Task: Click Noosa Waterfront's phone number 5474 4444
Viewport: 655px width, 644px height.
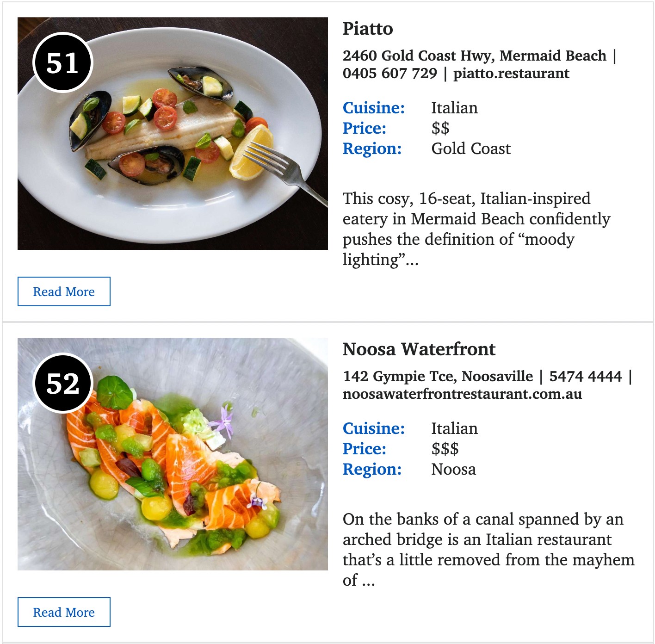Action: (x=585, y=376)
